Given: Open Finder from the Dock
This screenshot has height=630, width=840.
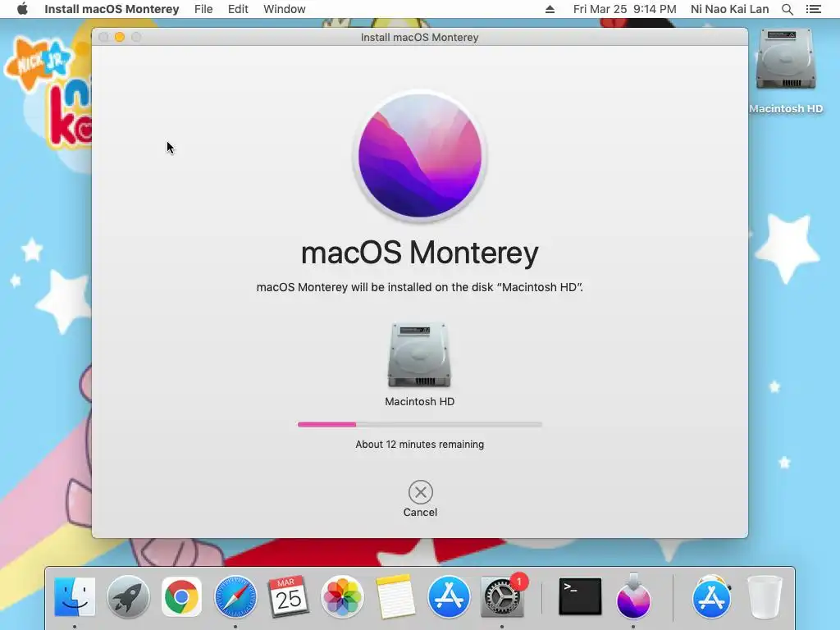Looking at the screenshot, I should click(75, 597).
